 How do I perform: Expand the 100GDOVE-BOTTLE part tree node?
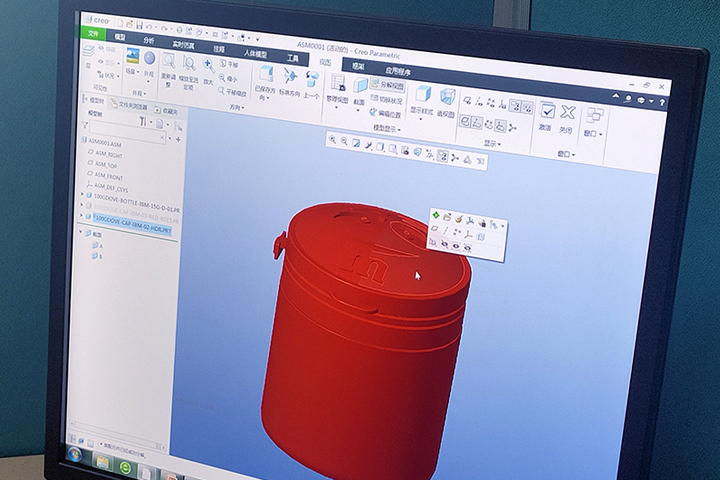pyautogui.click(x=83, y=194)
